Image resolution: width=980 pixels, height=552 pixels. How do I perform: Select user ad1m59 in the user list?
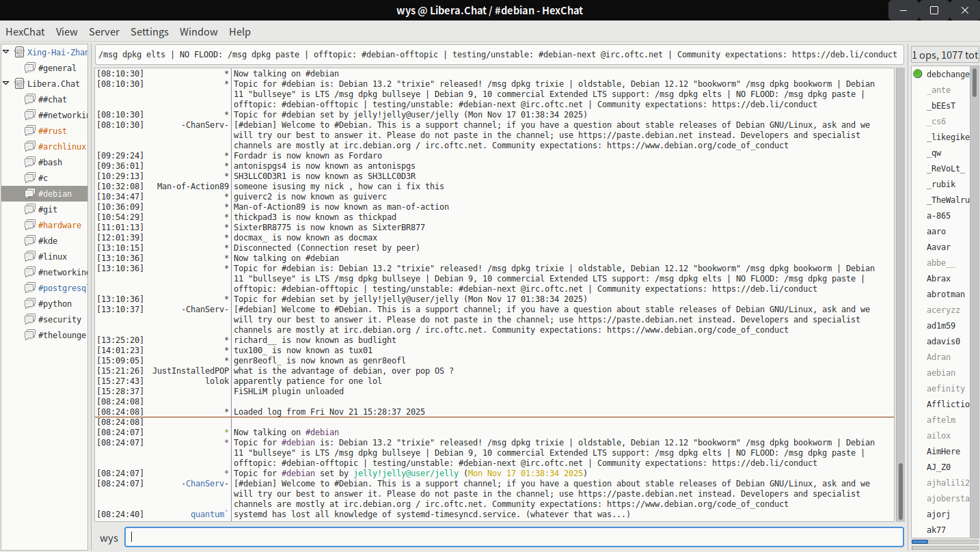941,325
